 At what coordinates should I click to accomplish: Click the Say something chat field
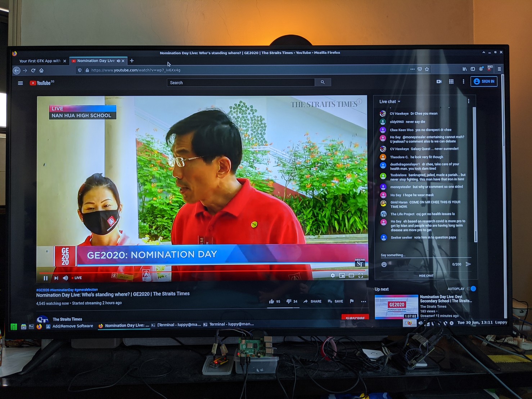coord(425,255)
